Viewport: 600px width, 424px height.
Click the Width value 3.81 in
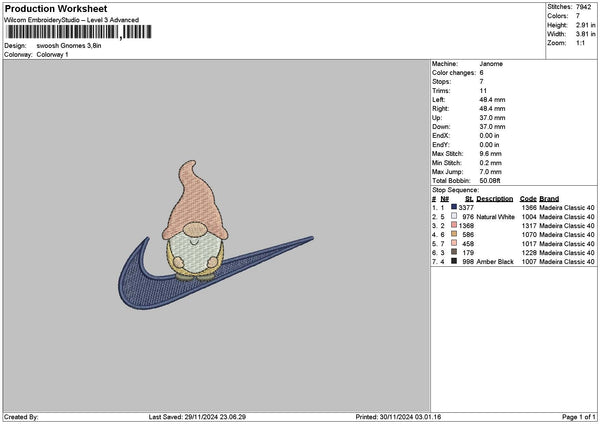(x=585, y=34)
